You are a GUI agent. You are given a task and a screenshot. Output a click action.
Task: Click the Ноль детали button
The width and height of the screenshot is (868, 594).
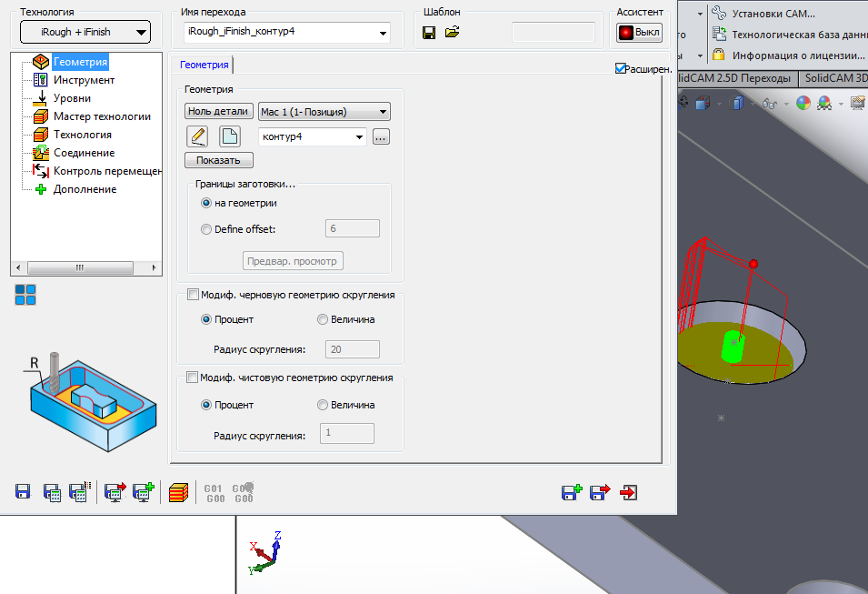[x=218, y=111]
